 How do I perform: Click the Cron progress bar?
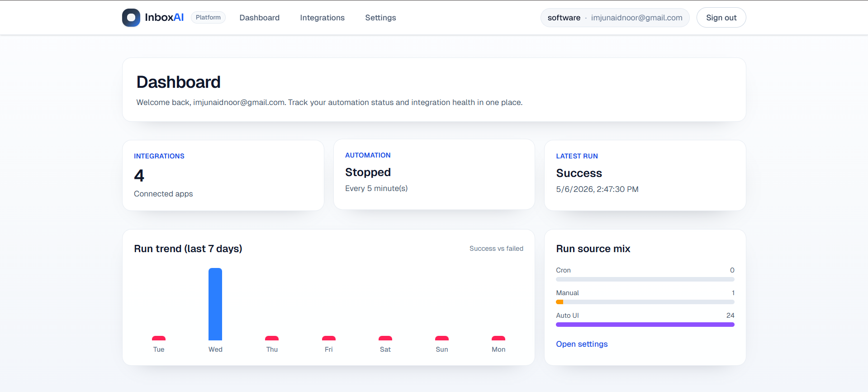coord(645,279)
